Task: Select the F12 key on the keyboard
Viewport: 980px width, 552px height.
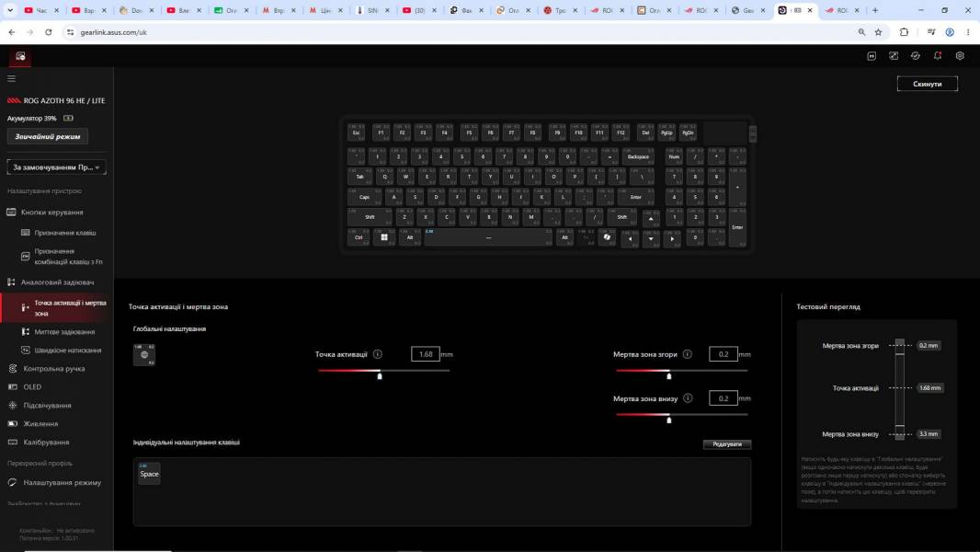Action: (x=621, y=132)
